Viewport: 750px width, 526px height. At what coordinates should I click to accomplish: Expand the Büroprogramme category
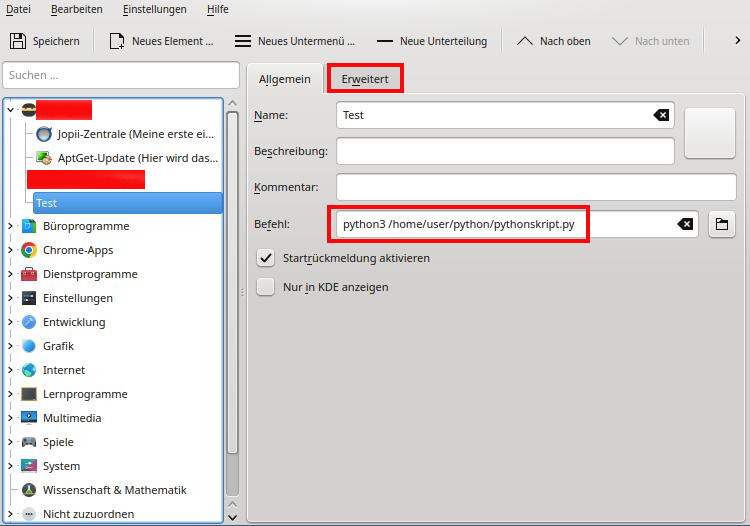pos(11,226)
